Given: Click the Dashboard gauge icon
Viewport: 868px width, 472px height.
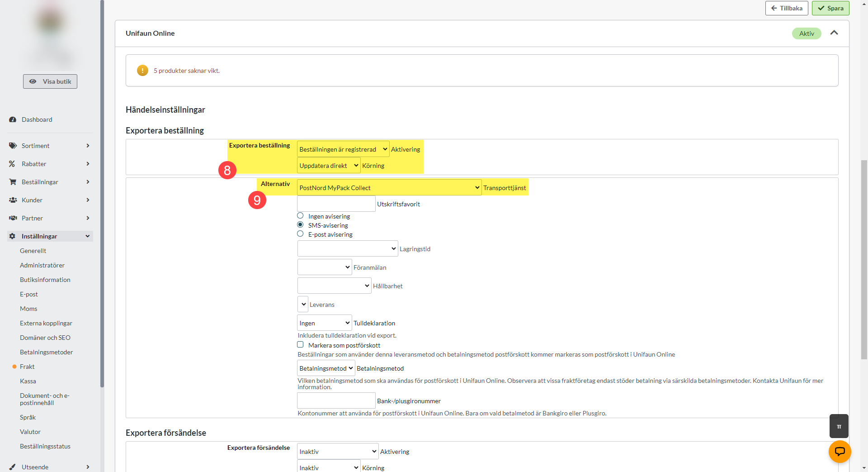Looking at the screenshot, I should [13, 119].
